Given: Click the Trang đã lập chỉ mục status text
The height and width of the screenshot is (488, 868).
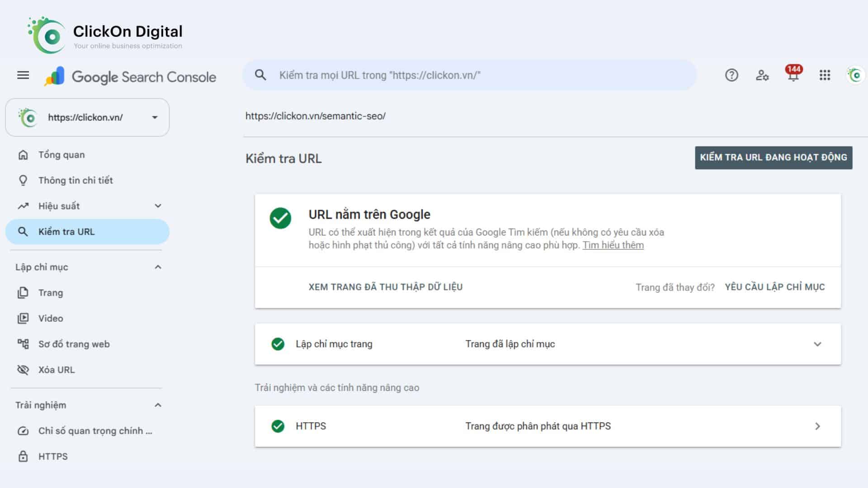Looking at the screenshot, I should 510,344.
